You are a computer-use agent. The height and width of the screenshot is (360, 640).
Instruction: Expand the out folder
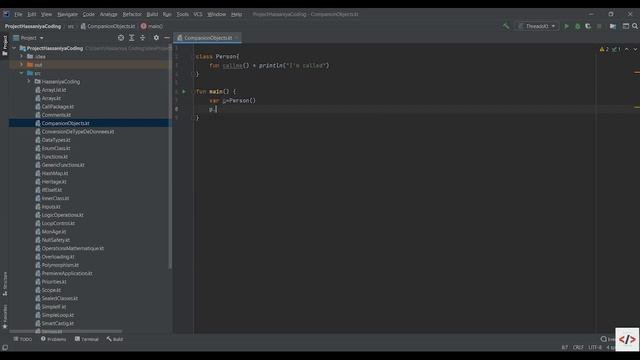coord(22,64)
